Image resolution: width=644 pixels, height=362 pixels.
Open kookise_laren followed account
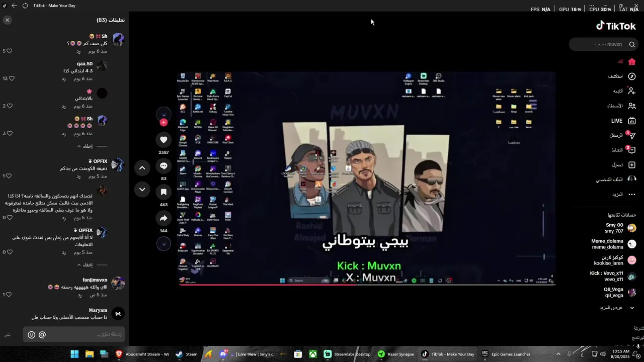coord(615,260)
